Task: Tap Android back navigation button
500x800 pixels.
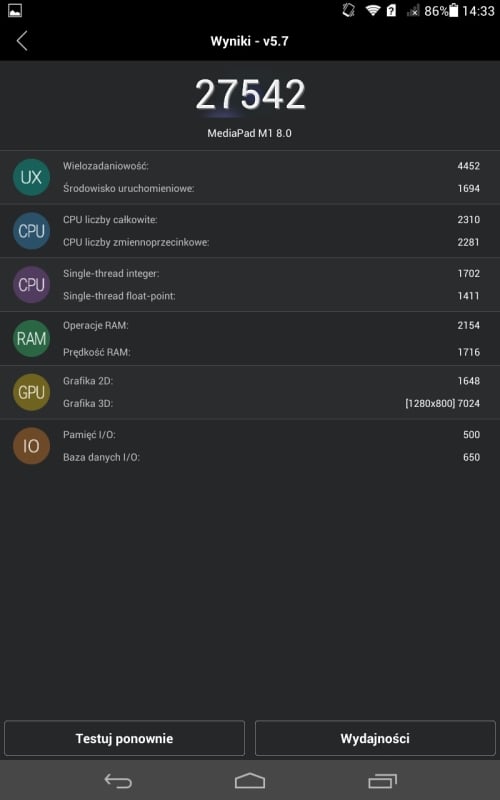Action: click(x=118, y=781)
